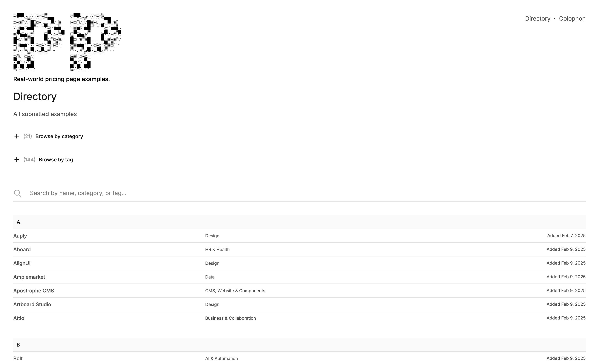Open the Amplemarket entry
The image size is (599, 364).
pos(29,277)
